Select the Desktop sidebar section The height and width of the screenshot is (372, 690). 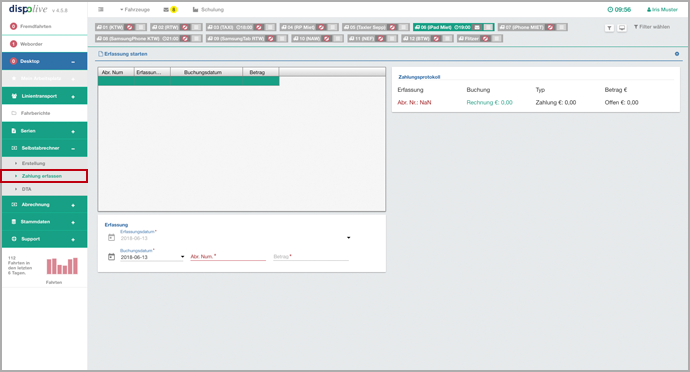pos(44,61)
